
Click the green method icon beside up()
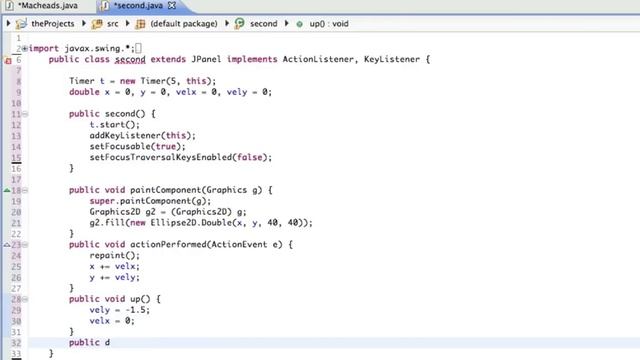(300, 24)
